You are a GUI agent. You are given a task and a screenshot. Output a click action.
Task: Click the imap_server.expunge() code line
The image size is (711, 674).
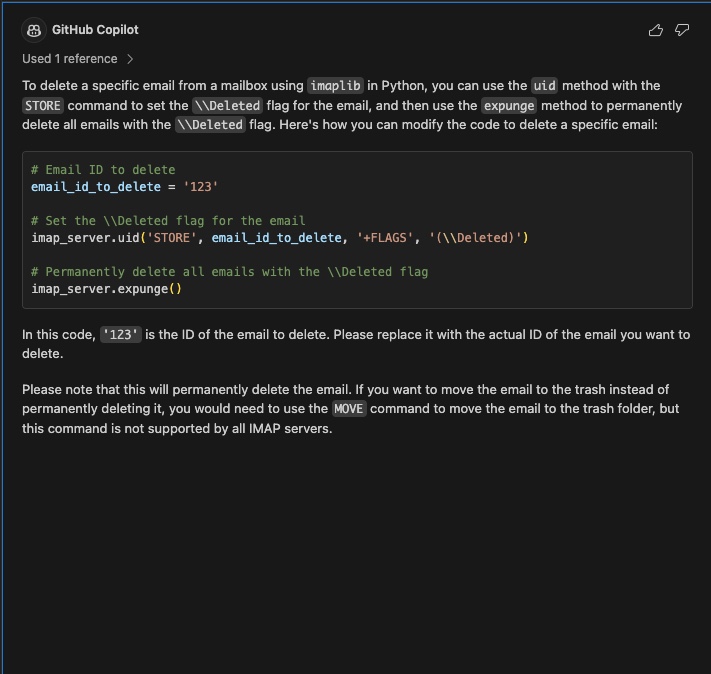tap(106, 289)
